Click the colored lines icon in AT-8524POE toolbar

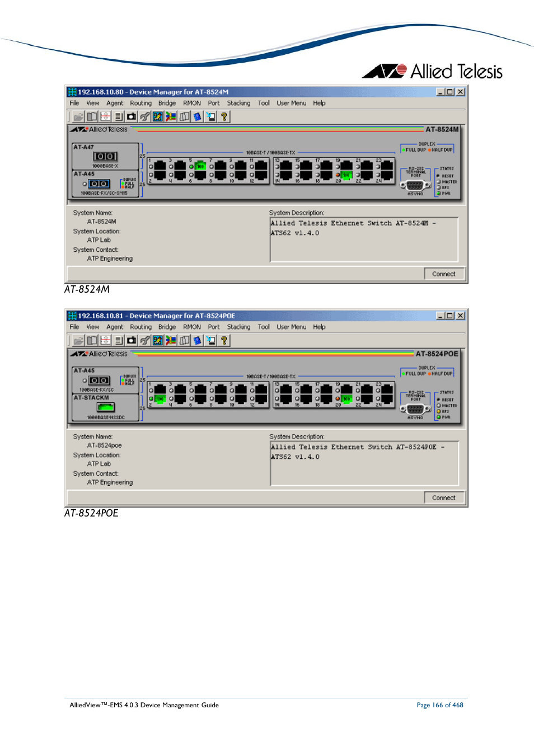coord(171,340)
